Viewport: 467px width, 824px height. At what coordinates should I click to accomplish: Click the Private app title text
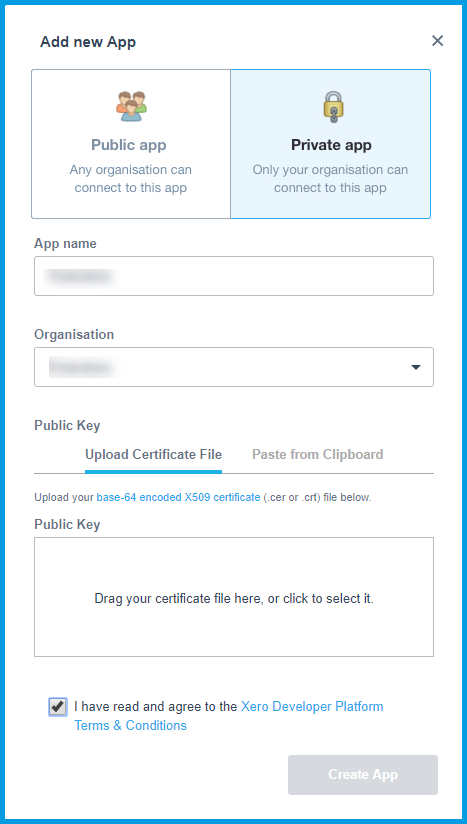coord(331,145)
